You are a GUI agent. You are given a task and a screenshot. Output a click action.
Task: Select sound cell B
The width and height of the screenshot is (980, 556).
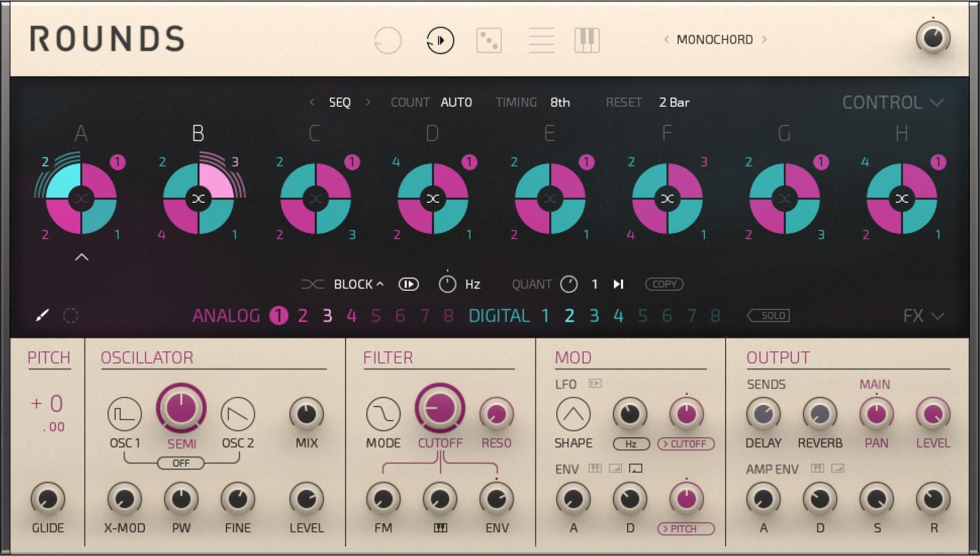pos(199,199)
